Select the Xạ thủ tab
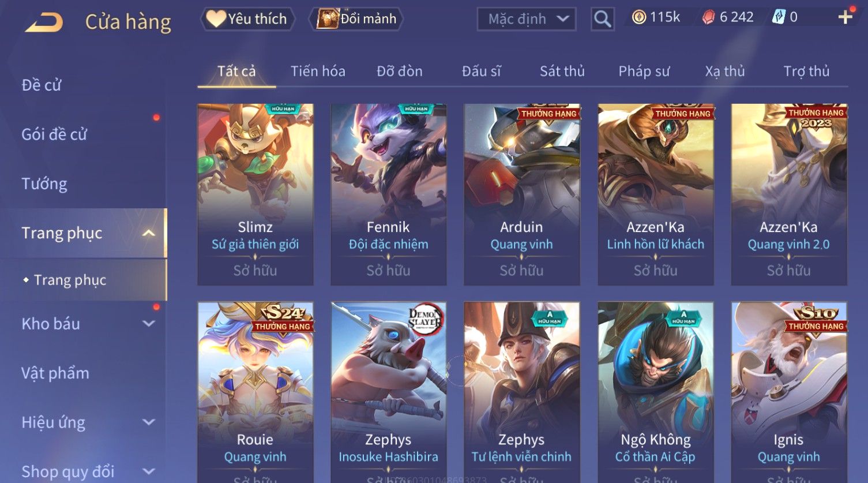 tap(725, 71)
